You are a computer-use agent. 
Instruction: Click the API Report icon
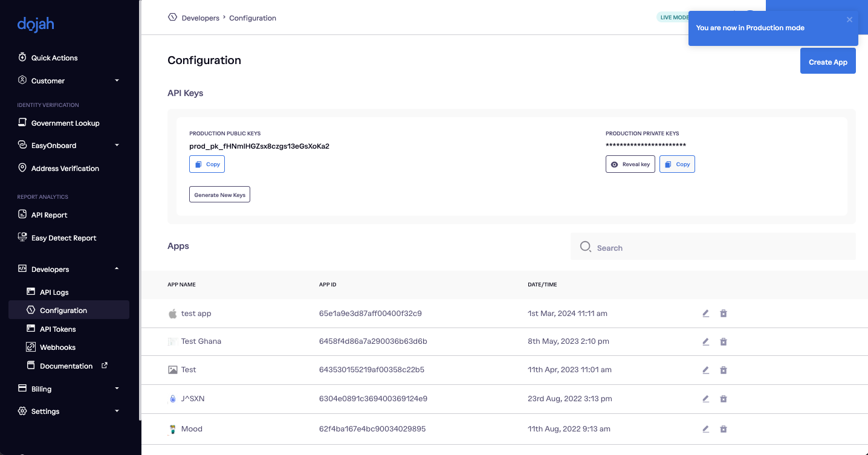[x=22, y=215]
